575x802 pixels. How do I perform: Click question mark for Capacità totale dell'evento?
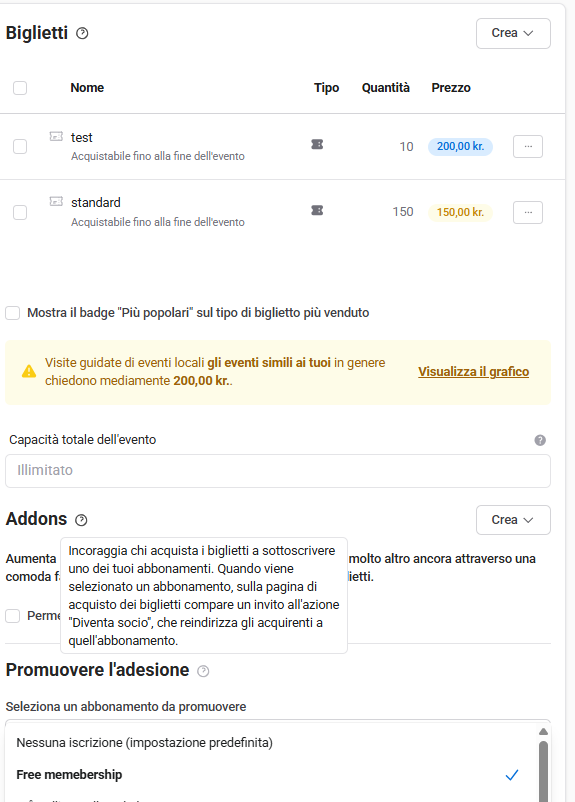pyautogui.click(x=540, y=440)
